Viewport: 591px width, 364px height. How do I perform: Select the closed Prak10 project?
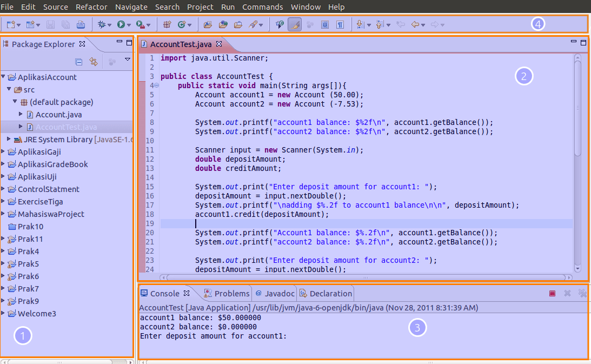30,226
